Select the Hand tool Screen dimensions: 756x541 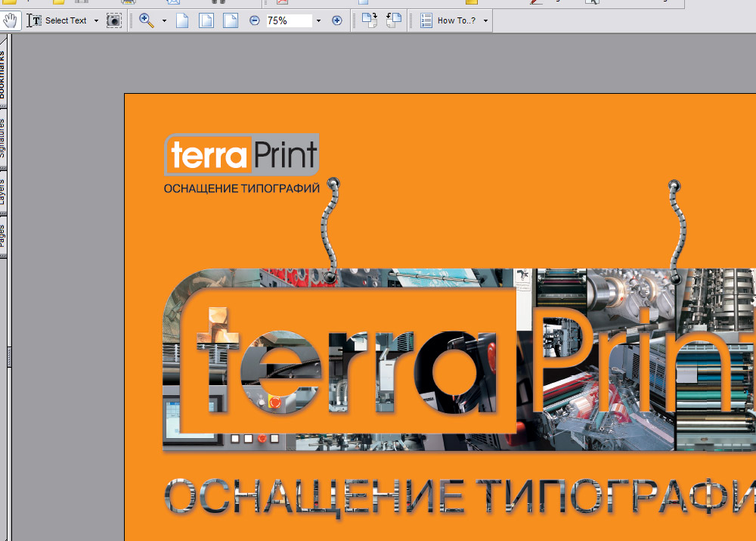click(x=10, y=20)
